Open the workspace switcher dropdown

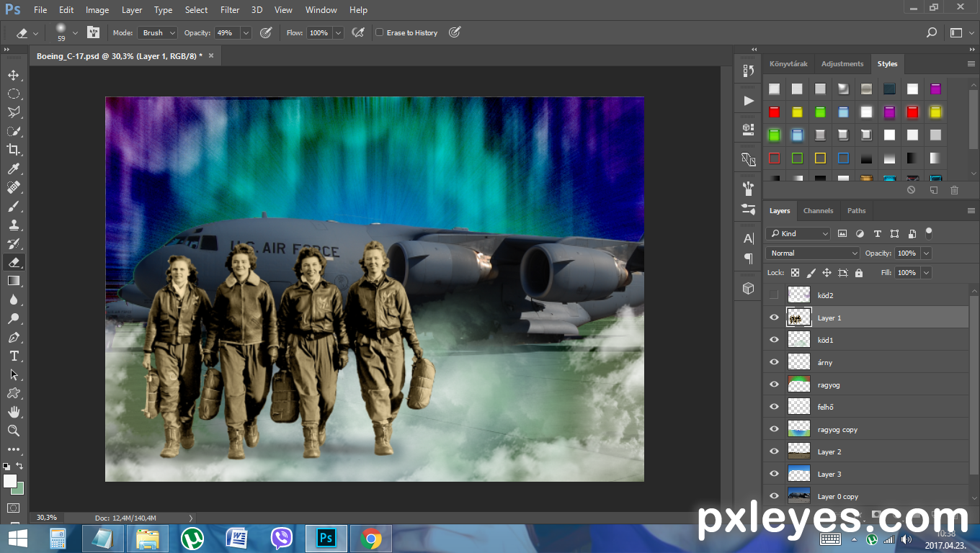961,32
